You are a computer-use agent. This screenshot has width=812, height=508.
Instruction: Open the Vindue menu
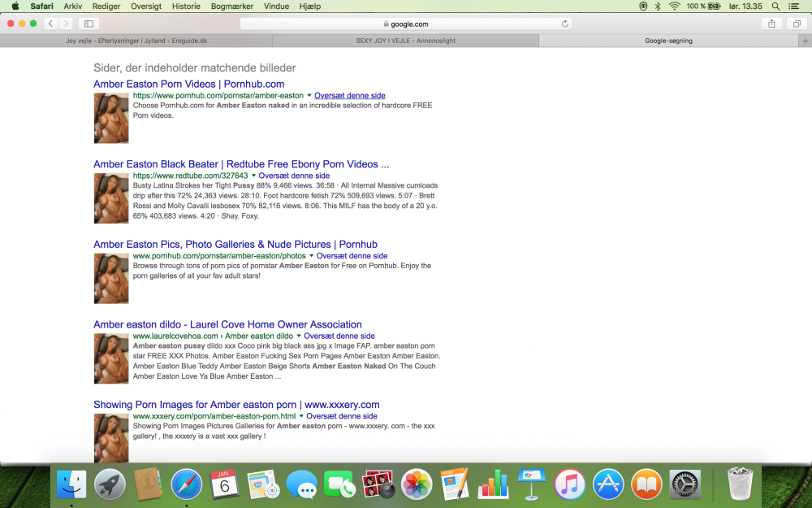[x=277, y=7]
